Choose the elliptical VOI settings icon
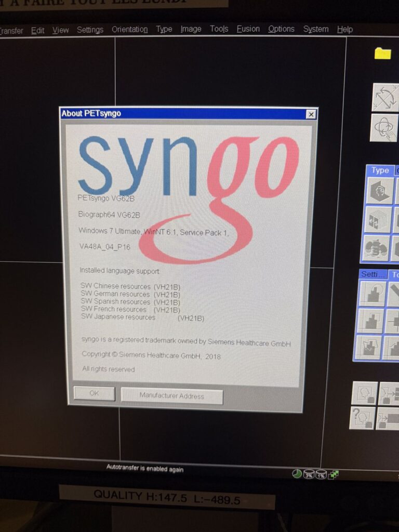 click(373, 292)
